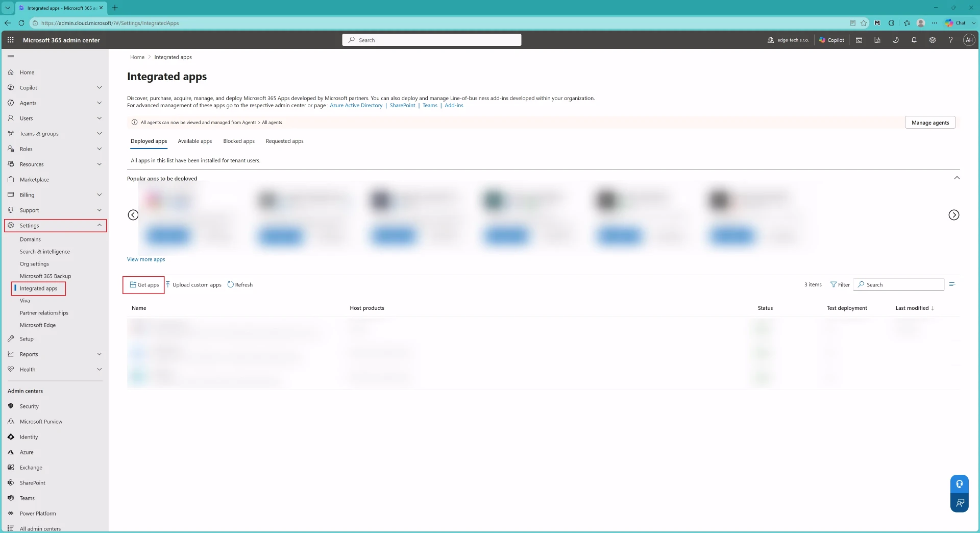Collapse the Settings navigation section
This screenshot has height=533, width=980.
99,226
